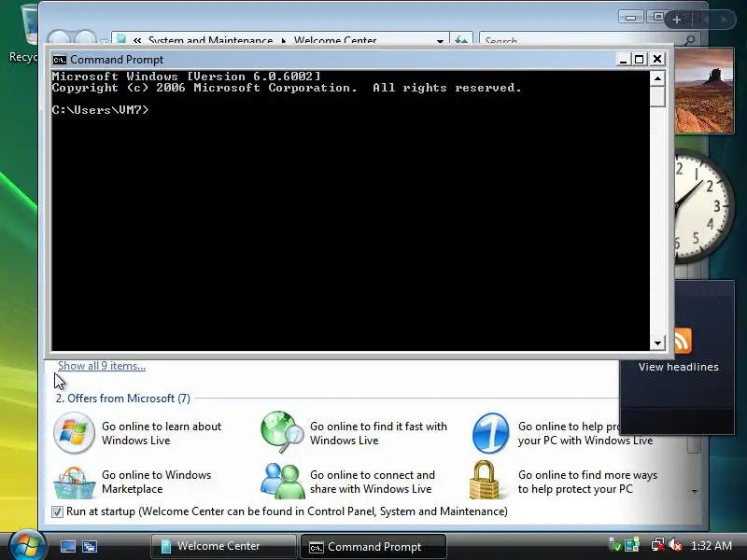
Task: Open the address bar history dropdown arrow
Action: [x=440, y=41]
